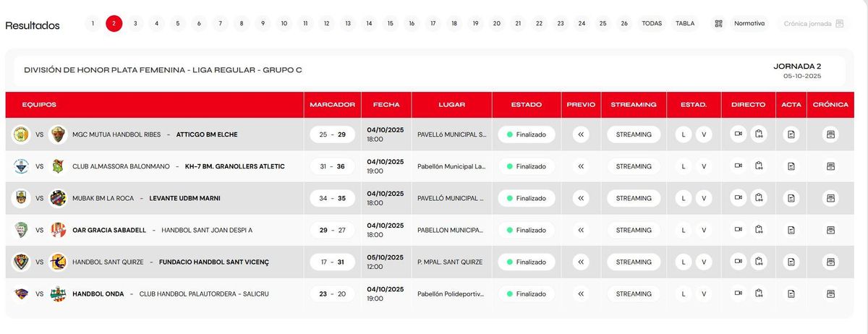This screenshot has height=334, width=868.
Task: Open acta document for Sant Quirze match
Action: 791,262
